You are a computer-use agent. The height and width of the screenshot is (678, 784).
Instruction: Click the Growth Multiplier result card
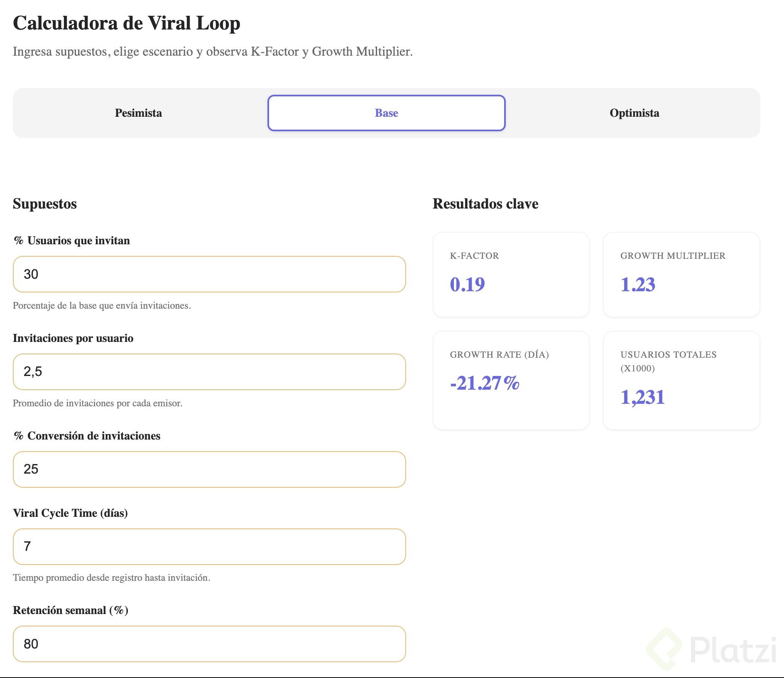pos(681,275)
